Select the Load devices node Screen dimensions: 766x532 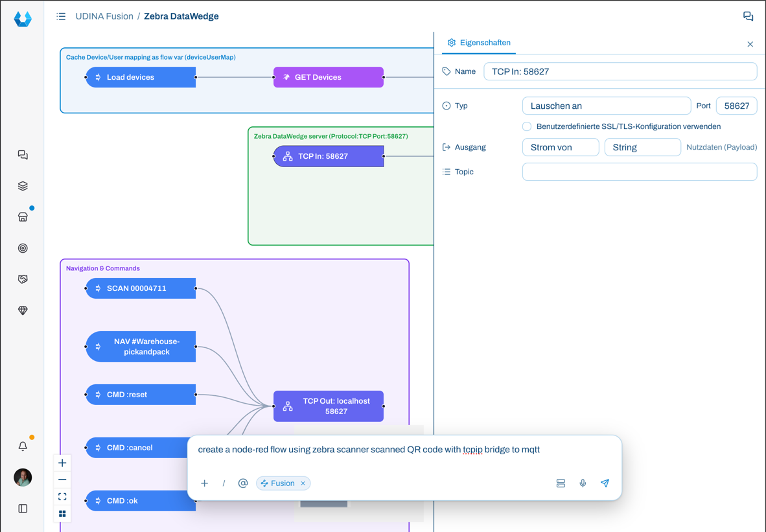coord(141,77)
